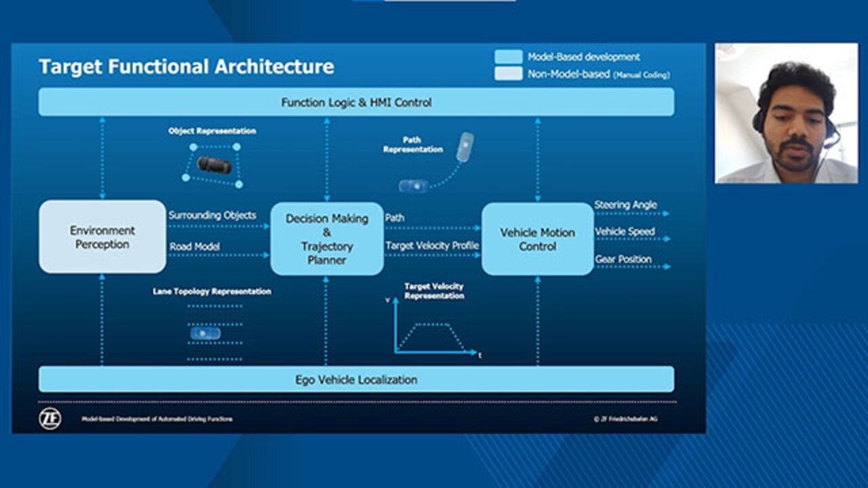This screenshot has height=488, width=868.
Task: Click the tilted upper car in Path Representation
Action: [465, 147]
